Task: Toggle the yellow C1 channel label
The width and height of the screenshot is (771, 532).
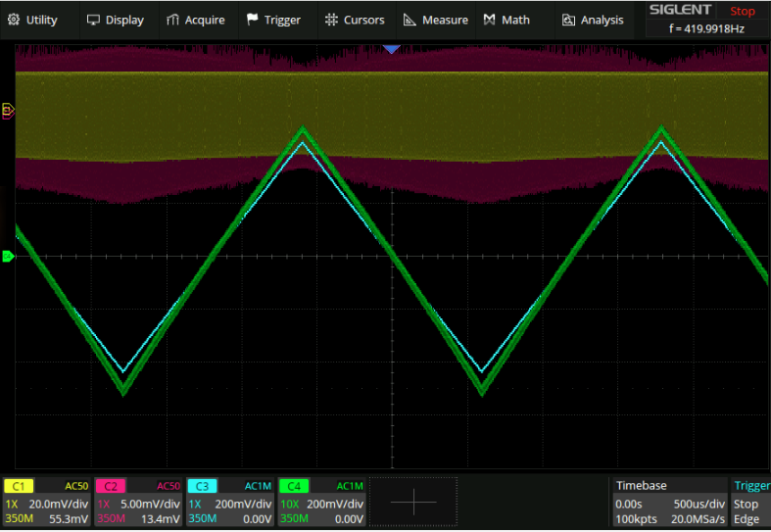Action: coord(19,486)
